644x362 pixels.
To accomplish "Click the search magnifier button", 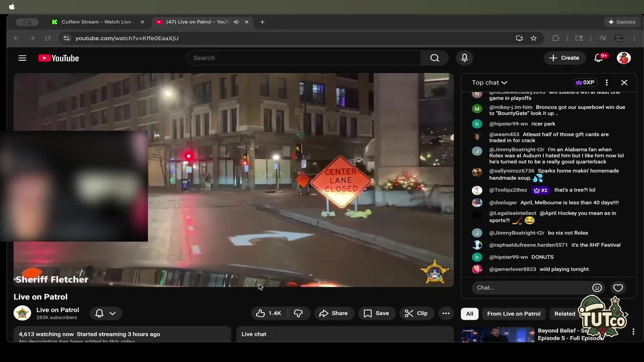I will 435,58.
